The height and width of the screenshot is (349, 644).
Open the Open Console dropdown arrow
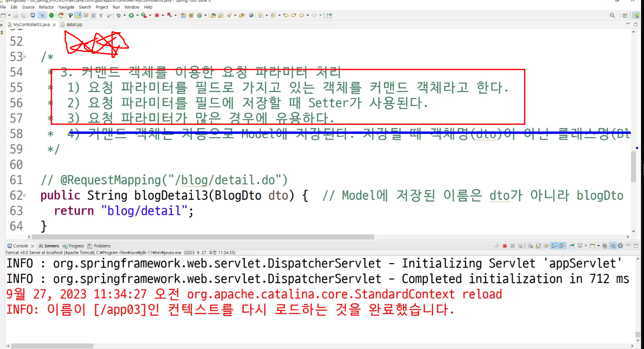click(598, 246)
